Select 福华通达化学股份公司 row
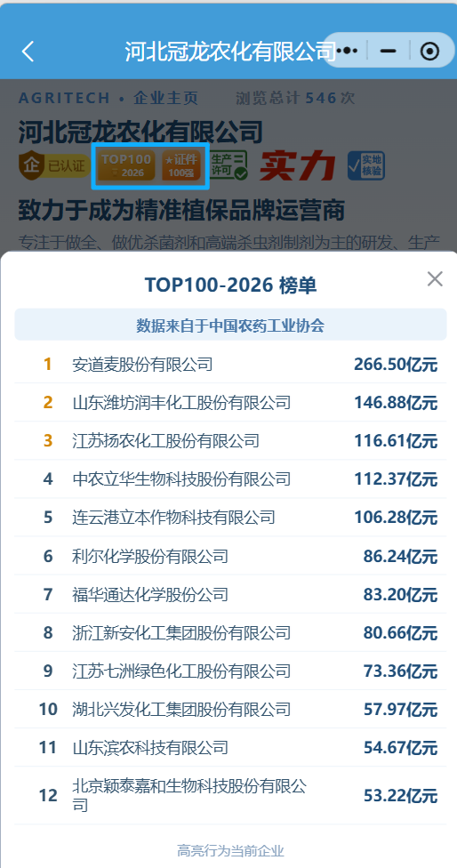This screenshot has width=457, height=868. coord(230,595)
